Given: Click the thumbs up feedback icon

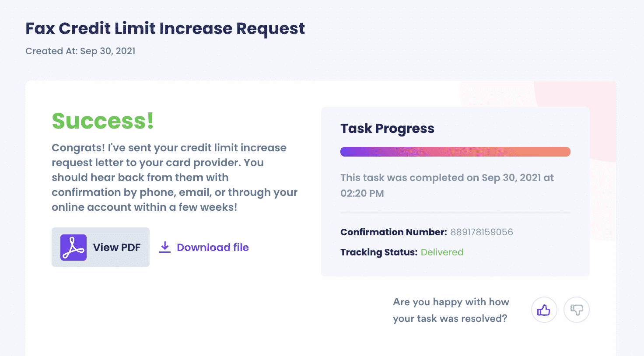Looking at the screenshot, I should (544, 310).
